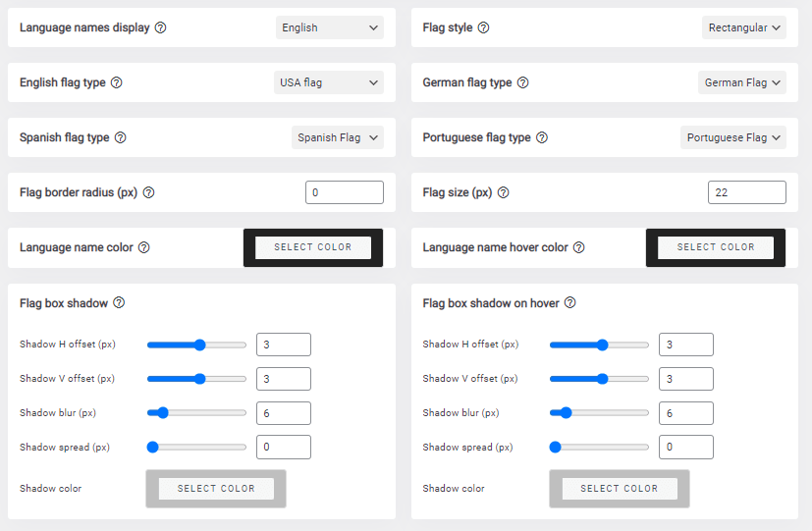Select color for Language name color

coord(313,247)
